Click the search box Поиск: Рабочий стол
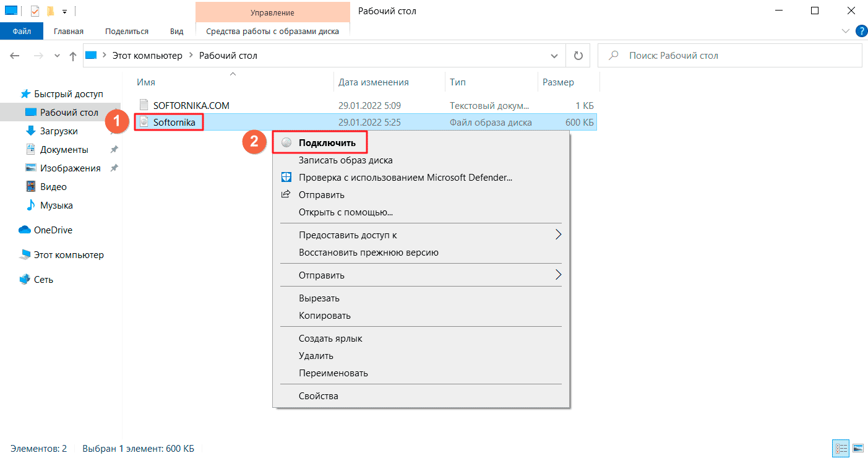868x458 pixels. pos(730,56)
